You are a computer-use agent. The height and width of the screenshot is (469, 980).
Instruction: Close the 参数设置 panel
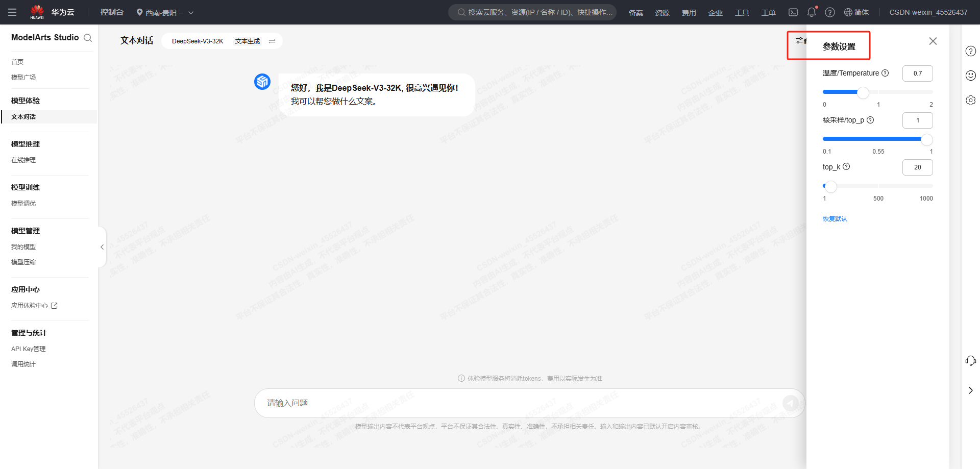point(933,41)
